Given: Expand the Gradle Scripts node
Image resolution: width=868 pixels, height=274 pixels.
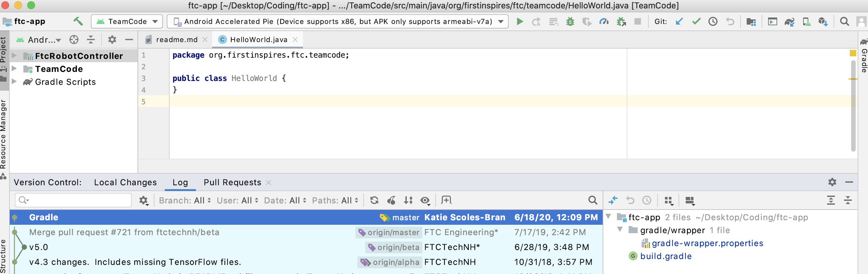Looking at the screenshot, I should pyautogui.click(x=14, y=82).
